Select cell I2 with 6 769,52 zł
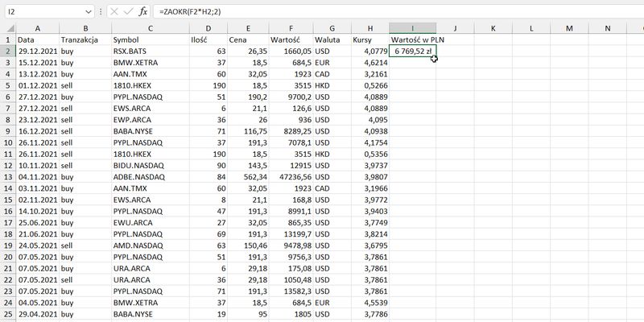The height and width of the screenshot is (322, 644). click(412, 51)
